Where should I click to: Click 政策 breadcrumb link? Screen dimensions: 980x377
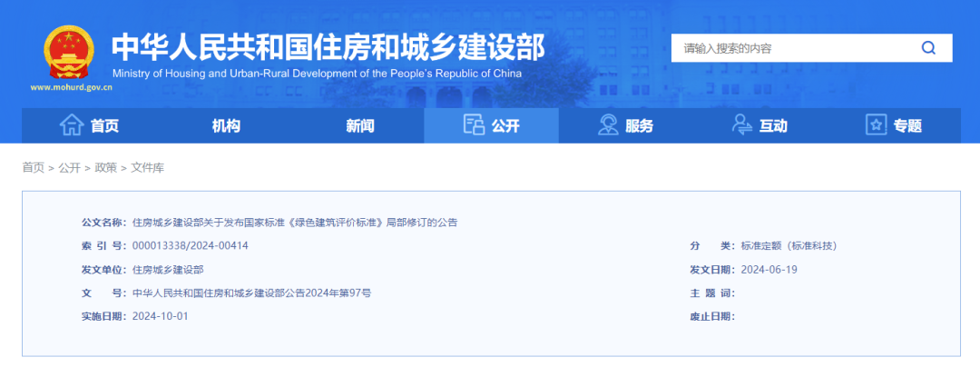(105, 168)
